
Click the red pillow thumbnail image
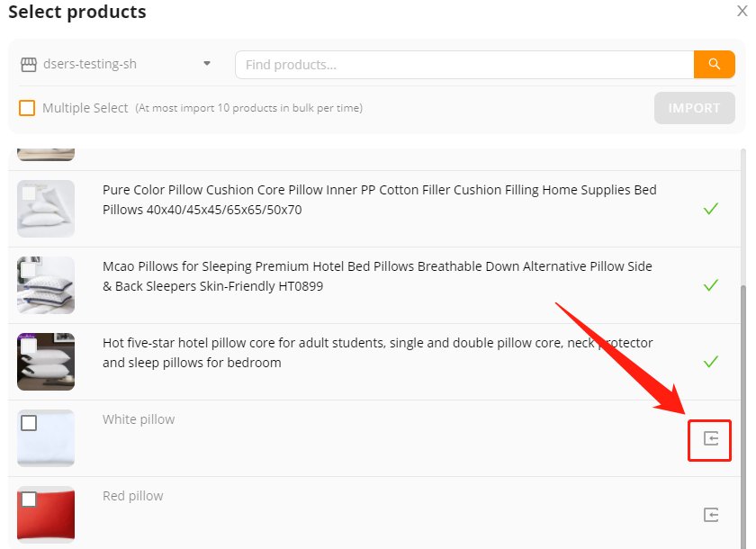point(46,515)
